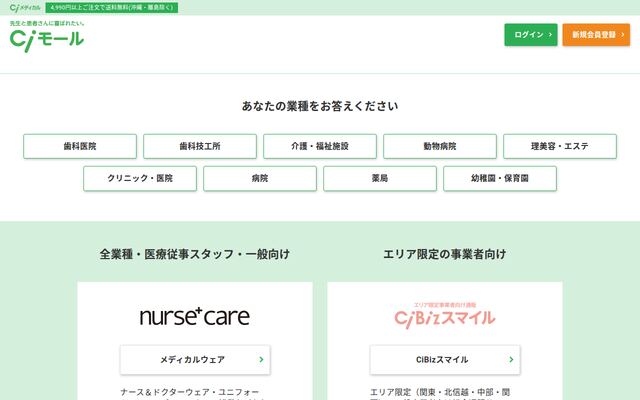This screenshot has width=640, height=400.
Task: Click the nurse+care brand logo
Action: tap(195, 317)
